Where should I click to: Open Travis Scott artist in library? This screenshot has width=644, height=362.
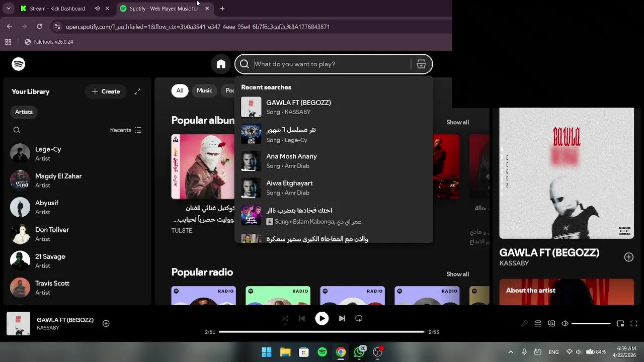click(78, 288)
